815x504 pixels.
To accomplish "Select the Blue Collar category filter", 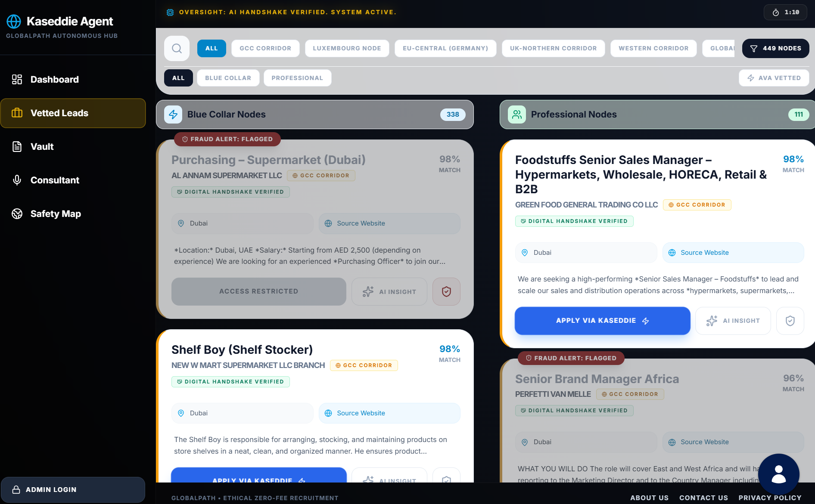I will click(x=228, y=78).
